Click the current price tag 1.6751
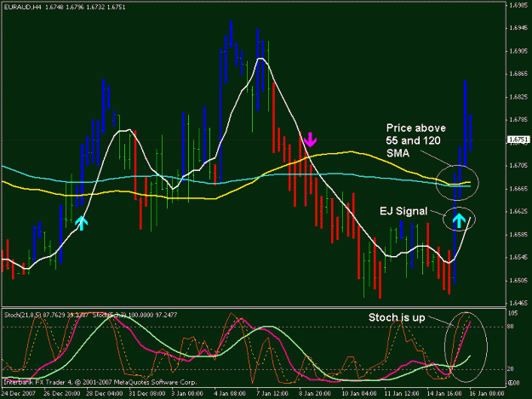This screenshot has height=399, width=532. point(518,140)
